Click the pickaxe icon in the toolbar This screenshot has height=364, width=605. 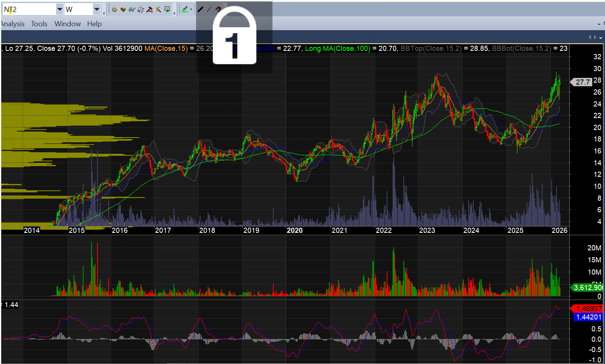158,9
